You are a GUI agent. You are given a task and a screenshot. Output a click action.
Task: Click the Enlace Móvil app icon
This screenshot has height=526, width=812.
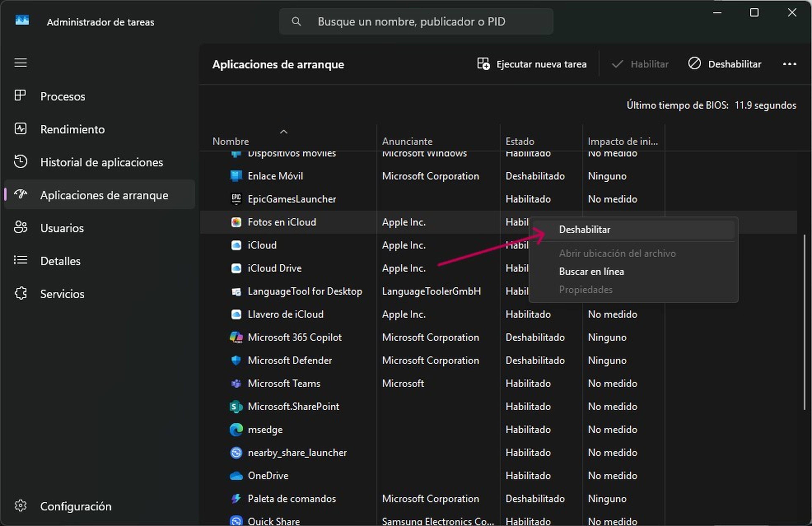pos(236,176)
